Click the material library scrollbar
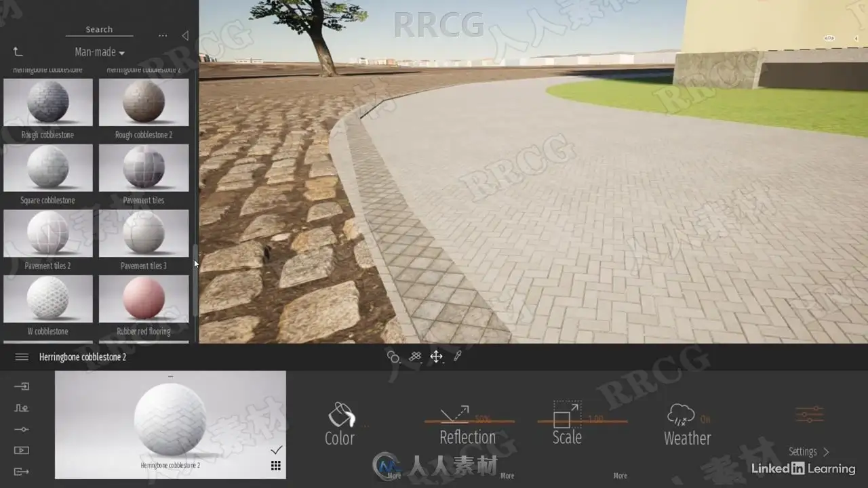 pos(195,280)
